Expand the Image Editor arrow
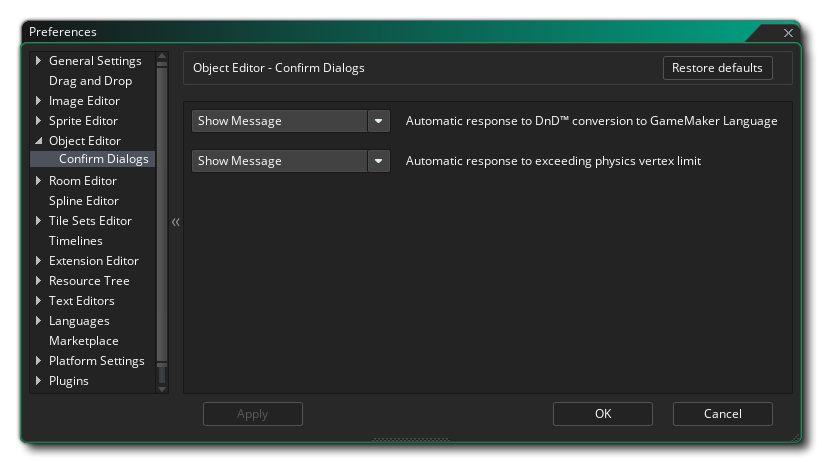The height and width of the screenshot is (463, 822). click(39, 101)
